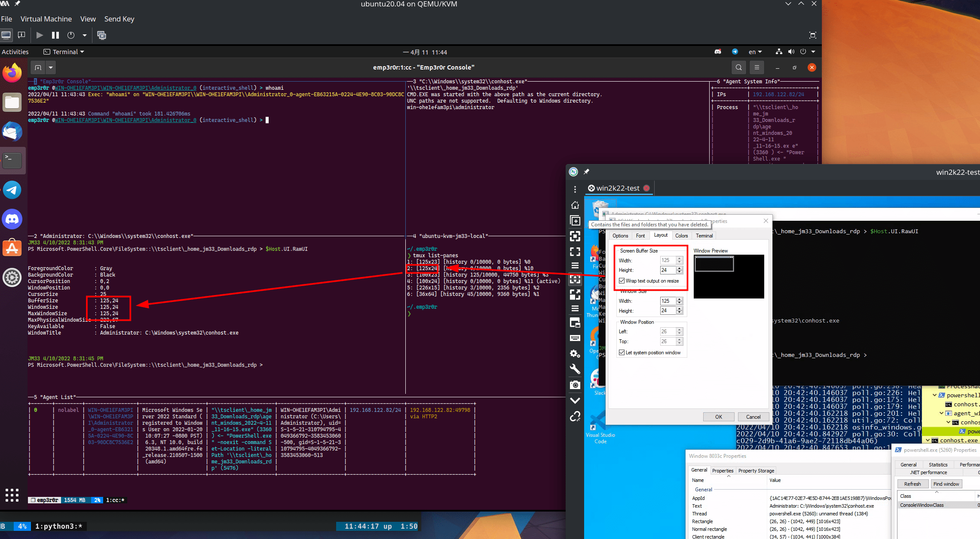980x539 pixels.
Task: Open Discord from Ubuntu dock
Action: [x=12, y=219]
